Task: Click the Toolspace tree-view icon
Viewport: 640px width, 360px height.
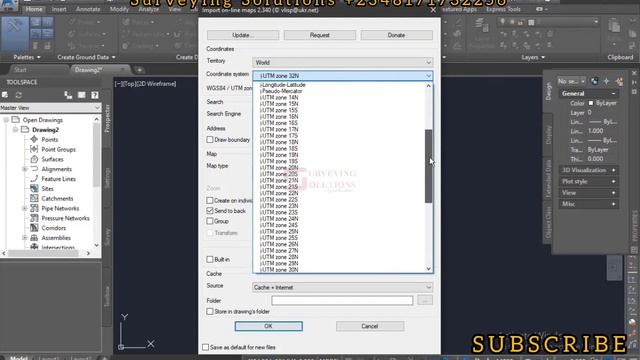Action: click(x=68, y=95)
